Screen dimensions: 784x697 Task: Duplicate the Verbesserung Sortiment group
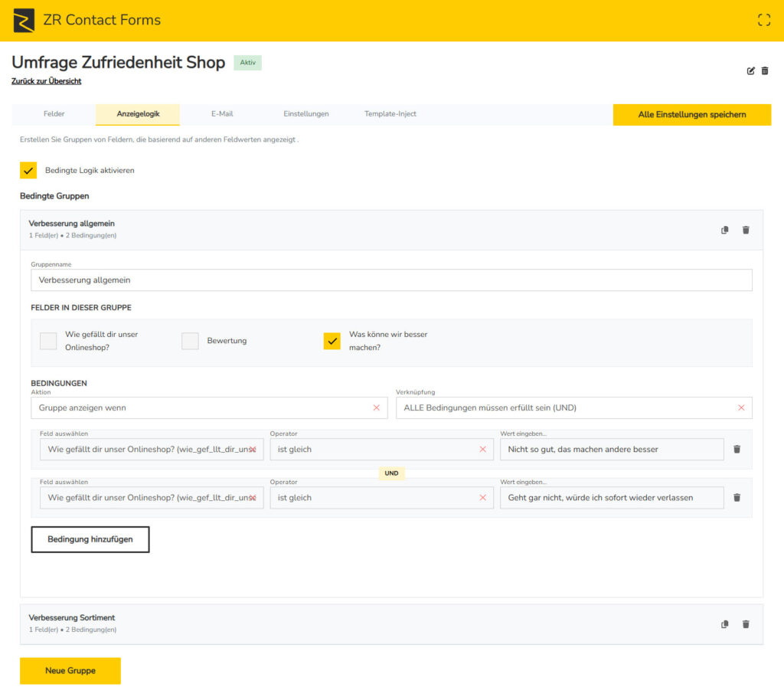point(724,623)
